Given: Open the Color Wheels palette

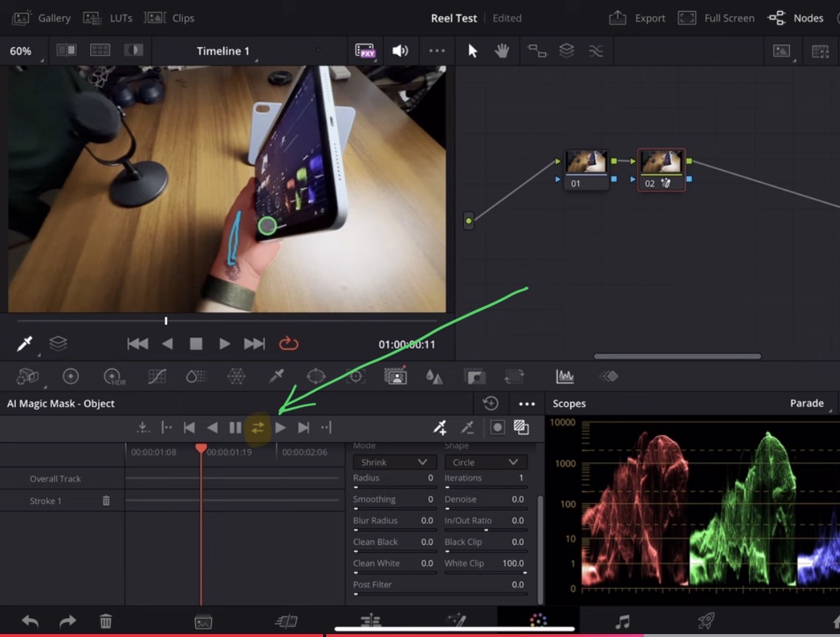Looking at the screenshot, I should click(70, 376).
